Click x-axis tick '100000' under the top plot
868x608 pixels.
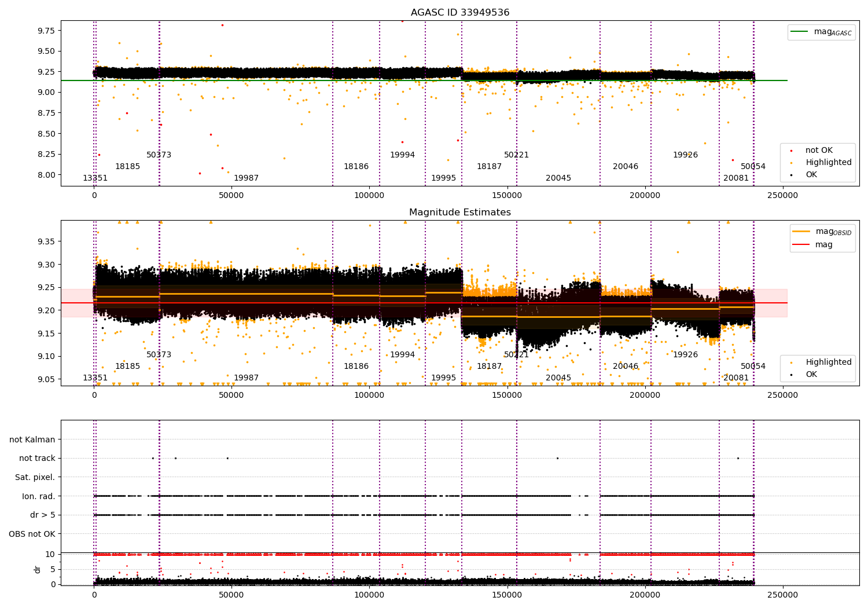[x=369, y=196]
